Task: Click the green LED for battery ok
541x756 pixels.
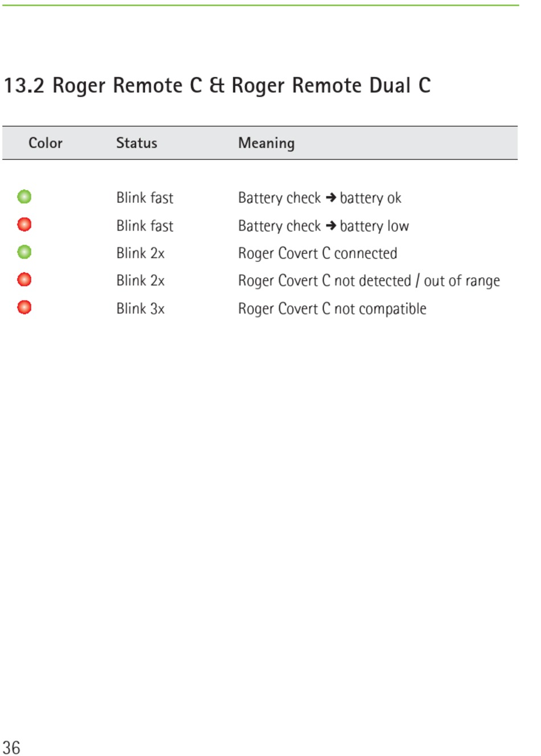Action: pyautogui.click(x=24, y=197)
